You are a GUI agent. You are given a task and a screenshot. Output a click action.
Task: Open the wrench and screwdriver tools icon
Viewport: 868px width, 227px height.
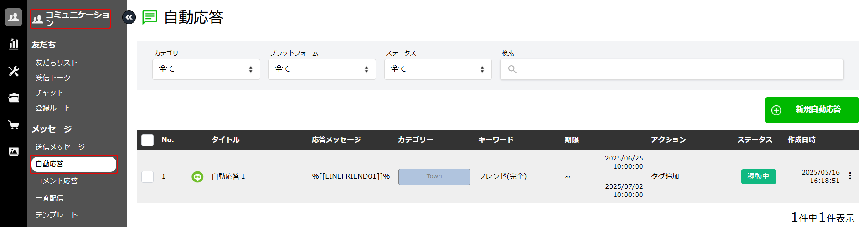click(14, 71)
